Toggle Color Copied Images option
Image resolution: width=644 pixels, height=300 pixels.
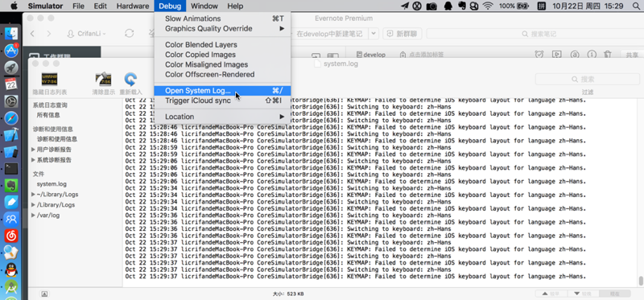(x=222, y=55)
